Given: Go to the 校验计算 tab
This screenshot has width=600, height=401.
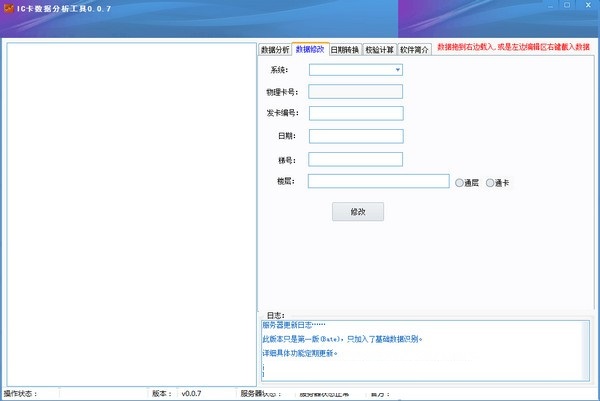Looking at the screenshot, I should coord(379,49).
